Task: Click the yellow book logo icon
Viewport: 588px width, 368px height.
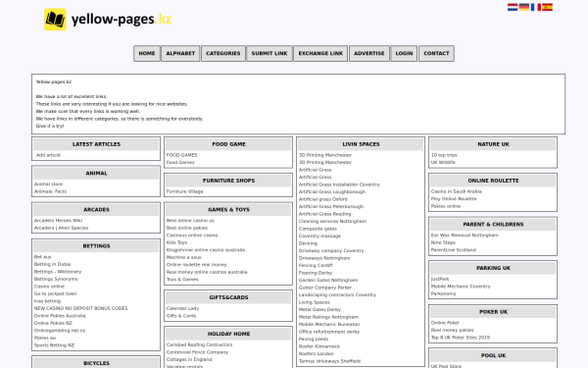Action: click(55, 20)
